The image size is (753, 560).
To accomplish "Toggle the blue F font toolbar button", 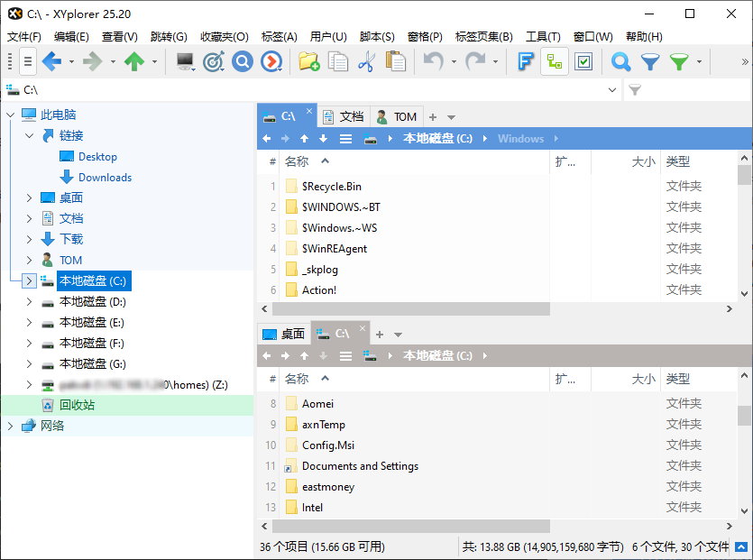I will (526, 61).
